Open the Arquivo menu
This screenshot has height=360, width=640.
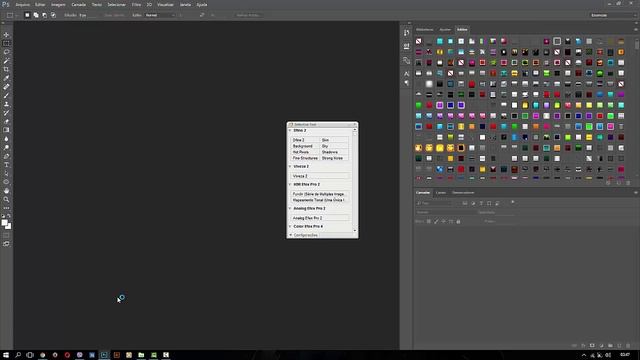coord(22,4)
